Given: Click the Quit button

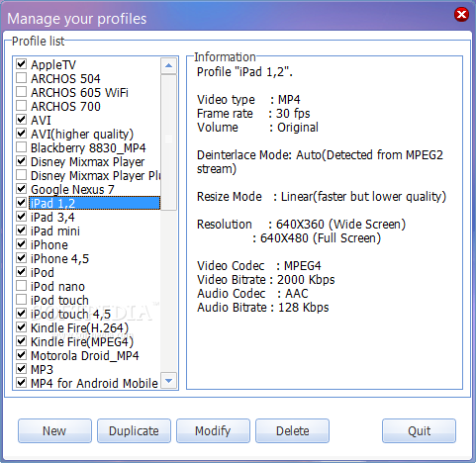Looking at the screenshot, I should click(x=419, y=430).
